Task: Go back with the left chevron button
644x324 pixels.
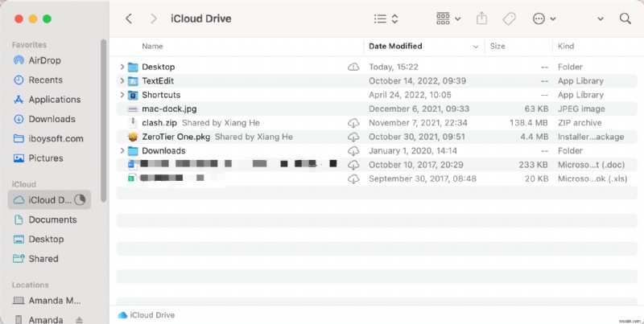Action: pyautogui.click(x=129, y=18)
